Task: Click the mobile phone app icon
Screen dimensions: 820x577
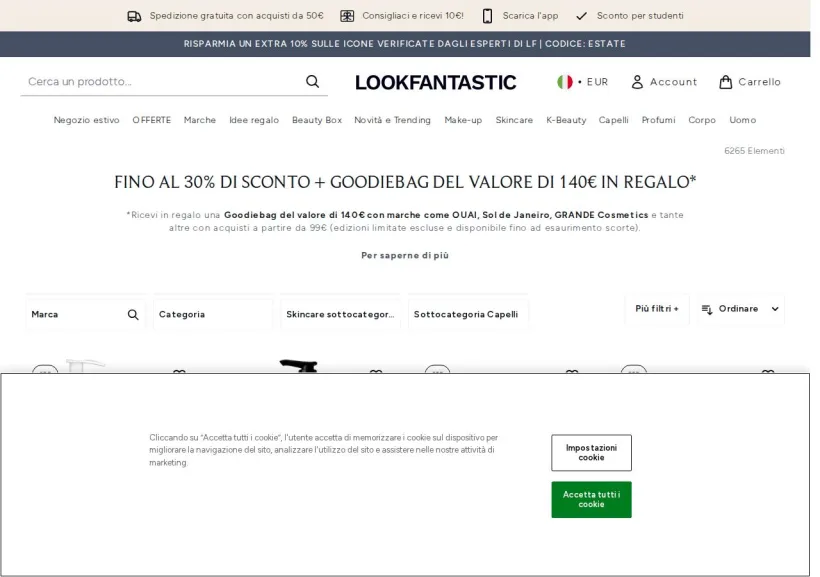Action: click(x=487, y=16)
